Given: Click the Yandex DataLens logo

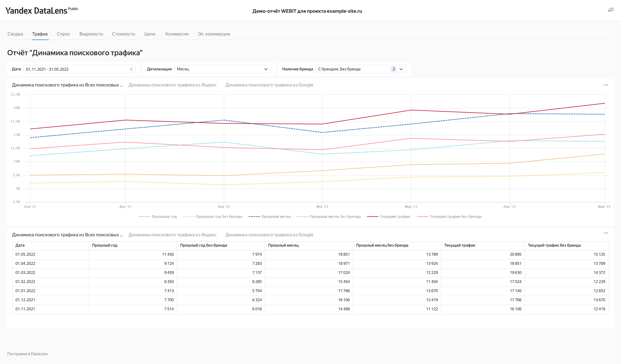Looking at the screenshot, I should (36, 11).
